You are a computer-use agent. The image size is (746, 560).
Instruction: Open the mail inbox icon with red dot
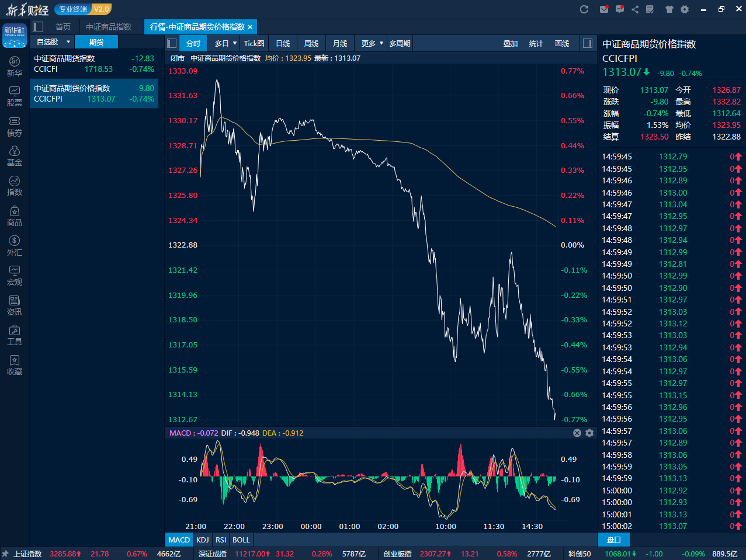coord(604,9)
